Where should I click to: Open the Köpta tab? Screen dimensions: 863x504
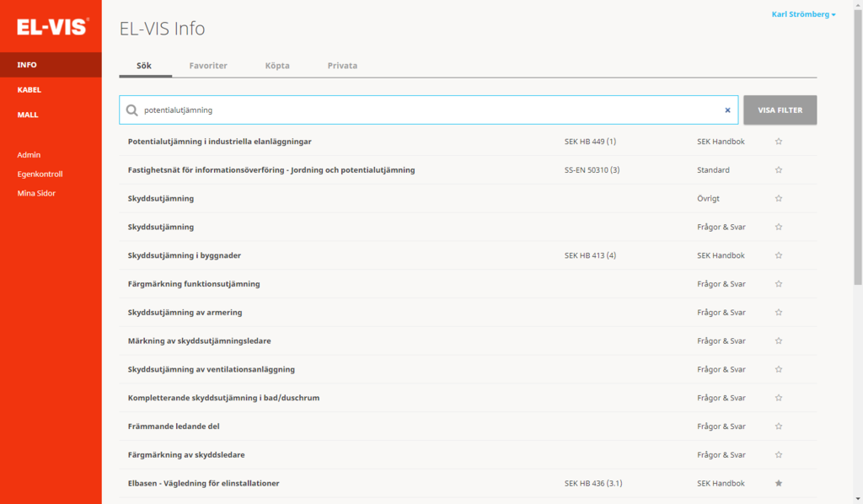point(277,66)
